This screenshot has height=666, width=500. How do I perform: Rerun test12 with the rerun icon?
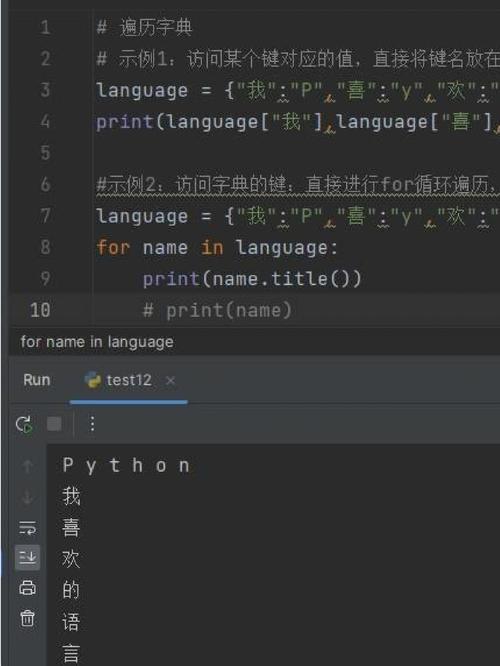(24, 424)
